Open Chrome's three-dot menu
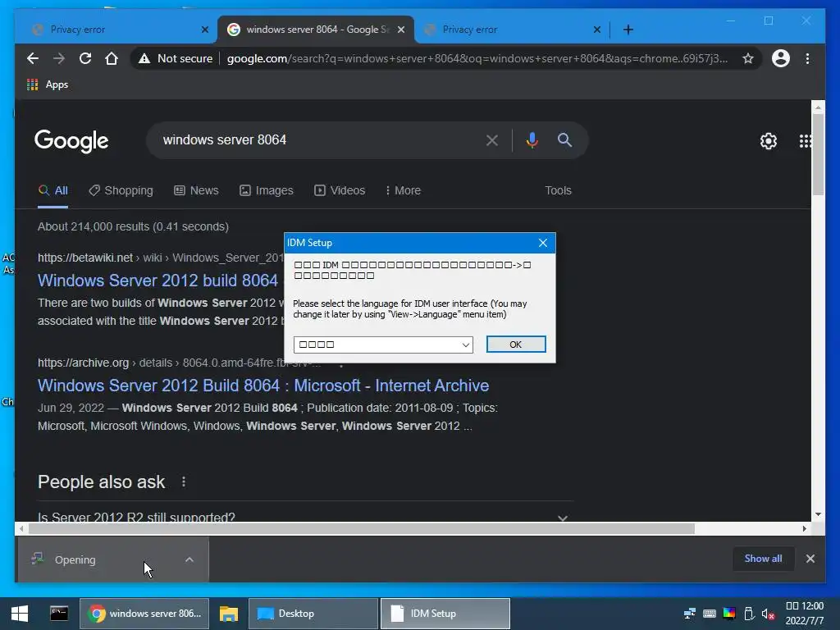Image resolution: width=840 pixels, height=630 pixels. point(807,58)
